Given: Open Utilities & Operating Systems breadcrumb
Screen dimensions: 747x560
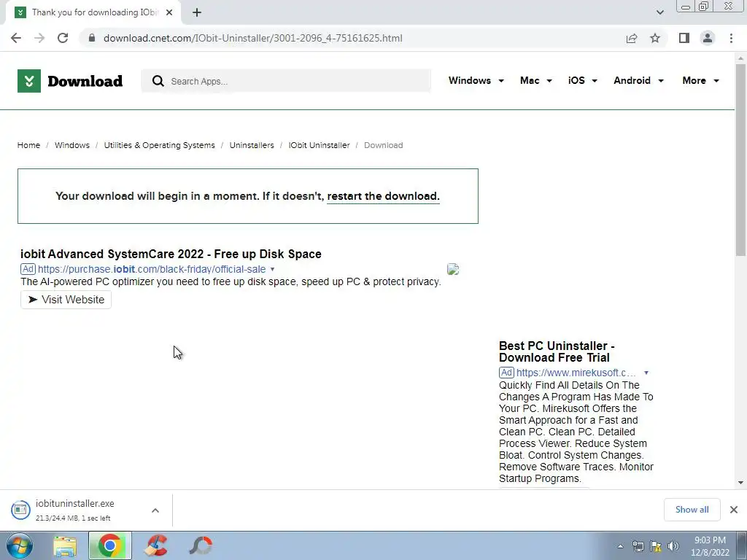Looking at the screenshot, I should 160,145.
